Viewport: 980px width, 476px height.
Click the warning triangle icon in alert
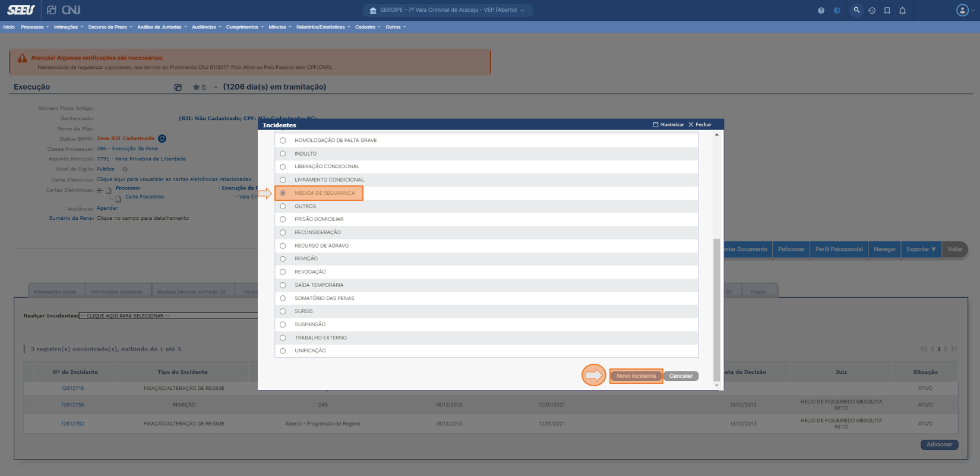[x=22, y=58]
